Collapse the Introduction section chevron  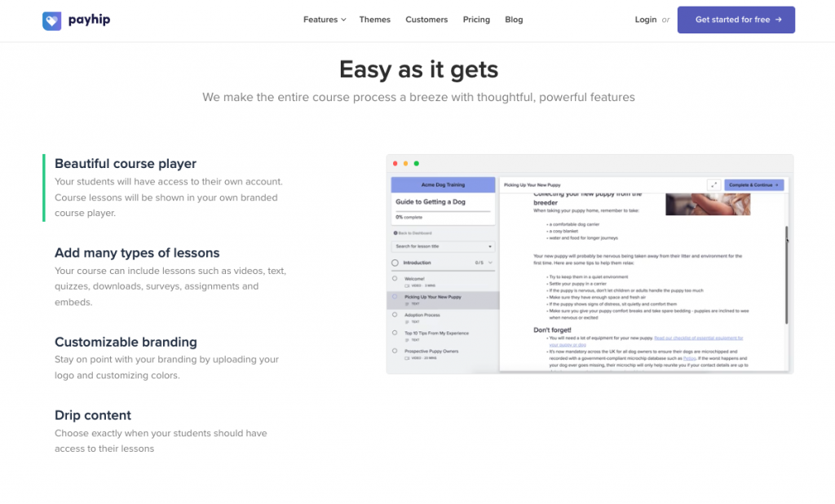click(x=490, y=263)
